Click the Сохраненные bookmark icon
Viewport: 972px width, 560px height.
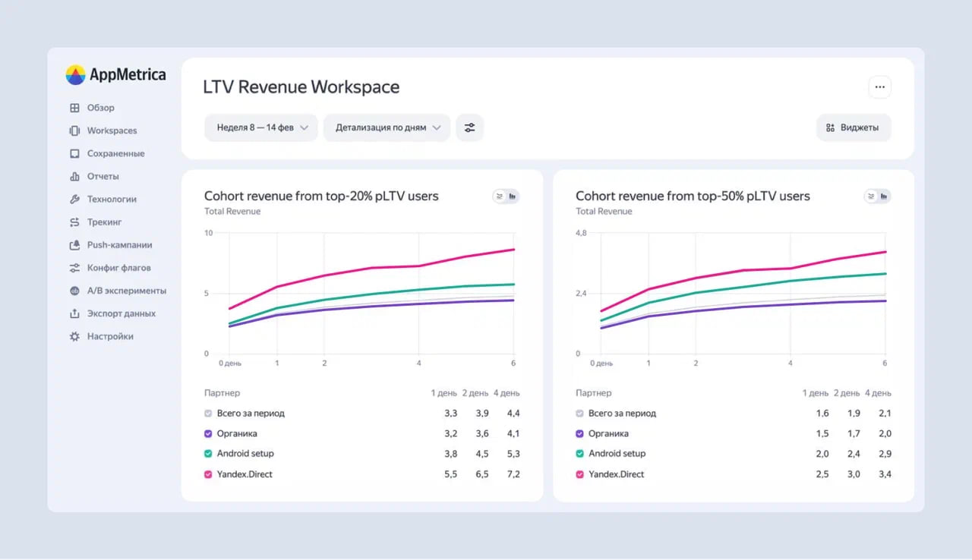(x=74, y=153)
